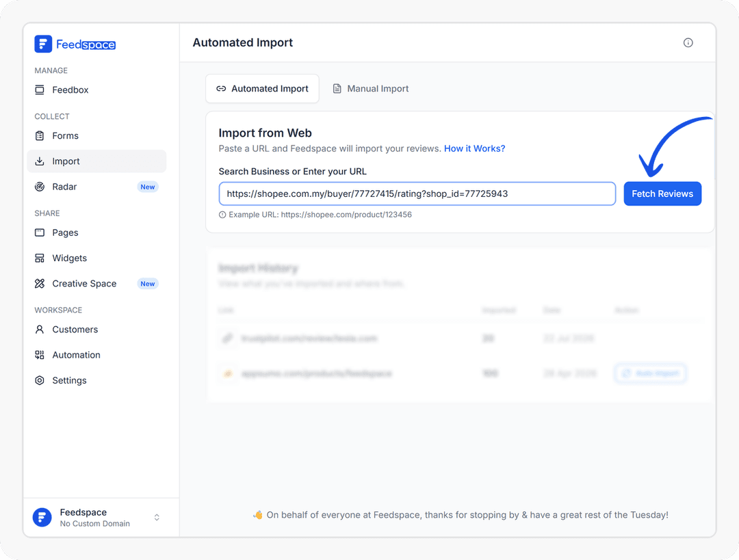Click the info icon beside Example URL
The width and height of the screenshot is (739, 560).
point(222,215)
